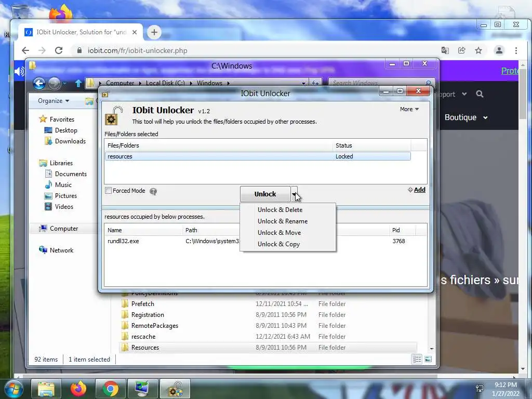The height and width of the screenshot is (399, 532).
Task: Click the Files/Folders column header
Action: coord(219,145)
